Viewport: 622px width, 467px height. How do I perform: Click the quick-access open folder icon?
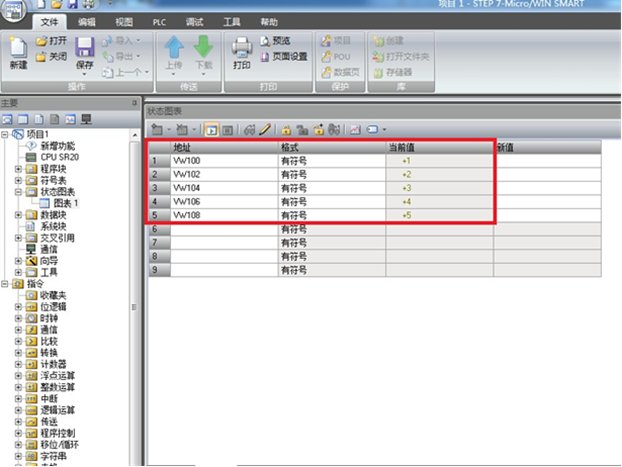pyautogui.click(x=57, y=4)
